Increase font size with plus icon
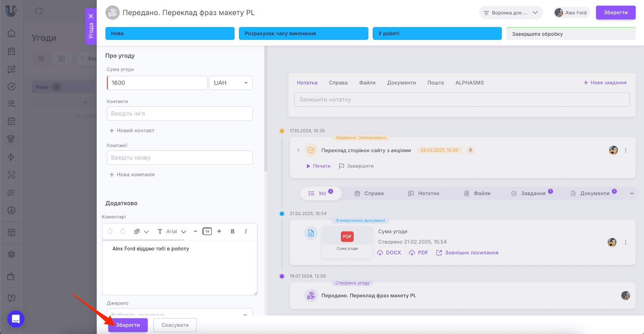 click(219, 231)
